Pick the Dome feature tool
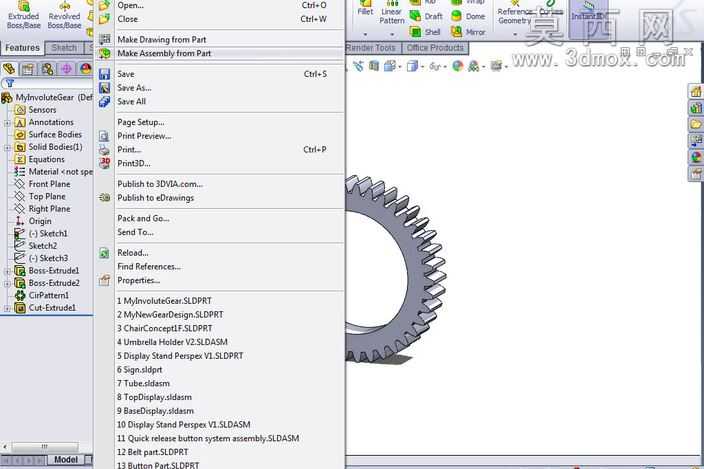Screen dimensions: 704x469 468,16
